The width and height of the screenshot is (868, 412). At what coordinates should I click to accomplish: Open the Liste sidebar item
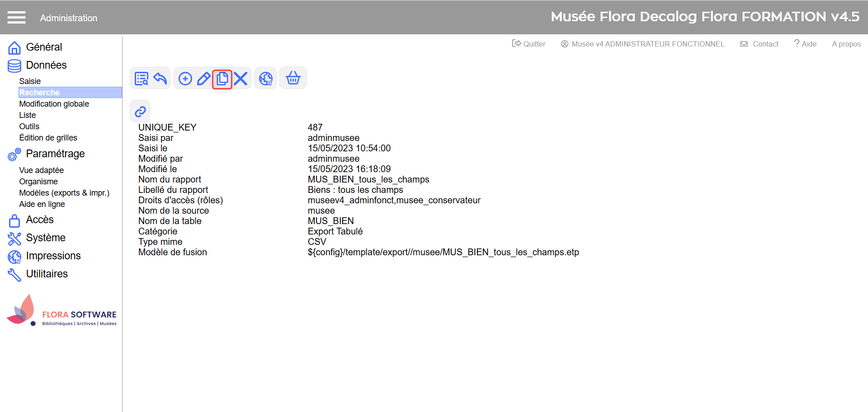coord(28,115)
